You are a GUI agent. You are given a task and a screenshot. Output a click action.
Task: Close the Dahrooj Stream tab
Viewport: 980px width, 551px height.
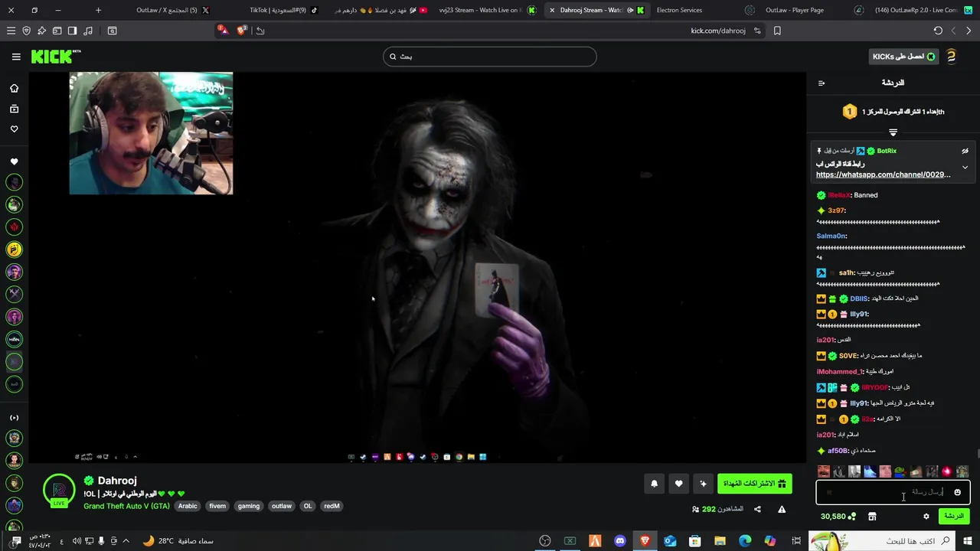[x=552, y=10]
